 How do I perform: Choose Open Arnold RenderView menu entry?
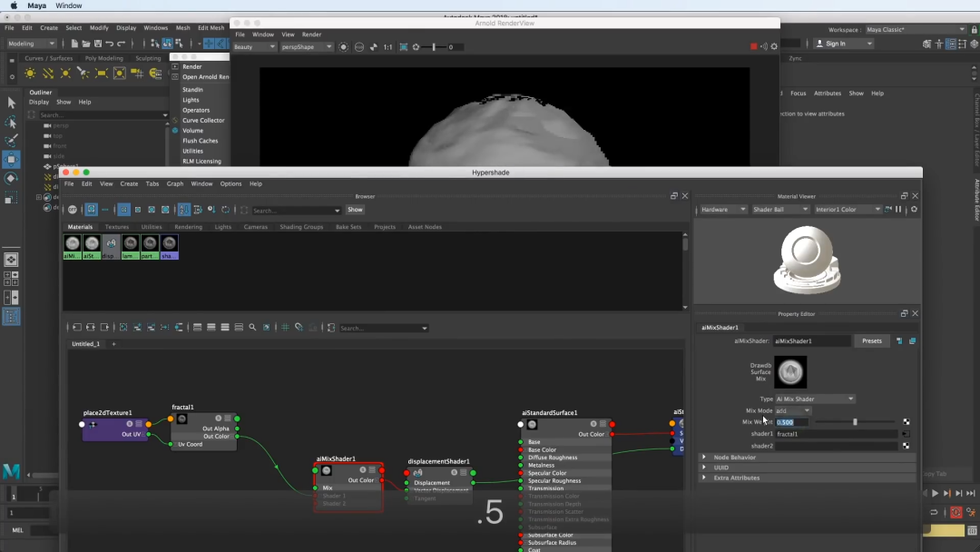pos(206,77)
